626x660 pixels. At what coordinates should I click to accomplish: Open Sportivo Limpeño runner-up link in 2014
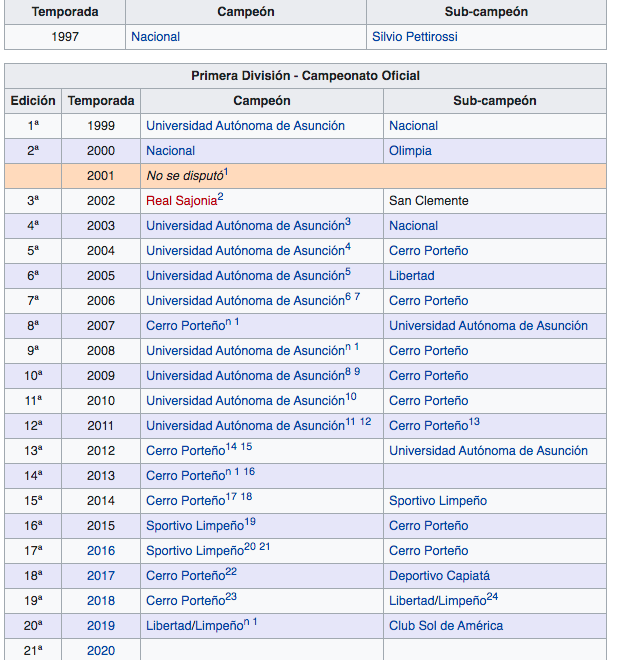pos(438,501)
